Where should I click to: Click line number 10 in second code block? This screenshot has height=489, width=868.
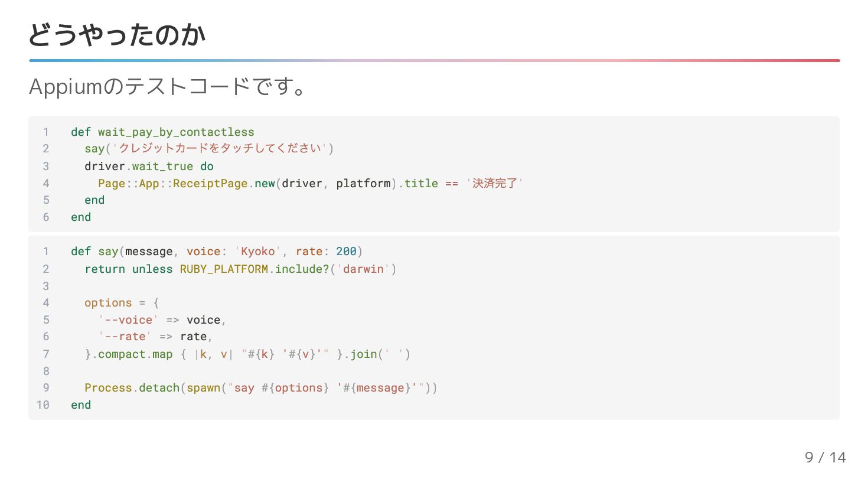[x=43, y=405]
